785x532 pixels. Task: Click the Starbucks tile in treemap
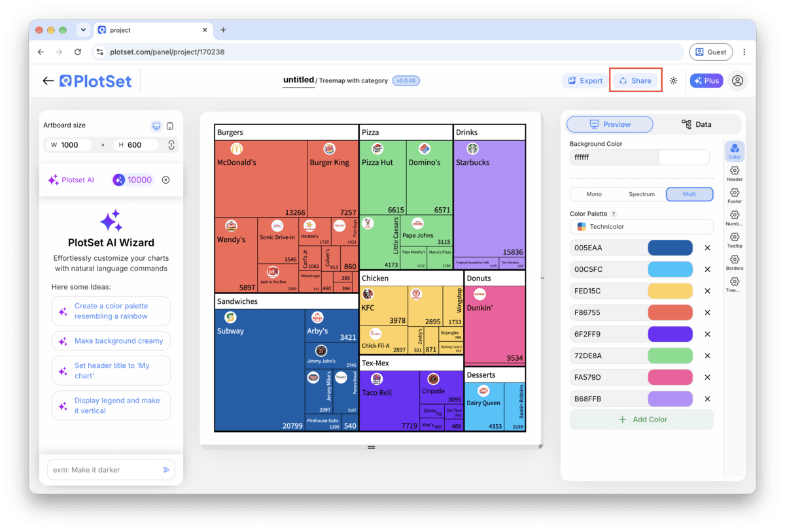point(489,199)
